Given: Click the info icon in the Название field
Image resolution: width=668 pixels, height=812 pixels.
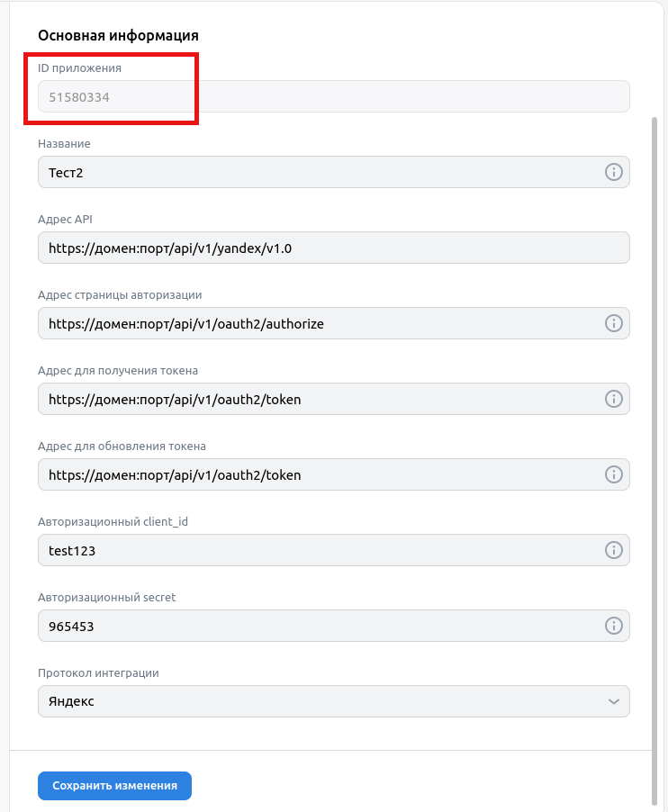Looking at the screenshot, I should 614,172.
